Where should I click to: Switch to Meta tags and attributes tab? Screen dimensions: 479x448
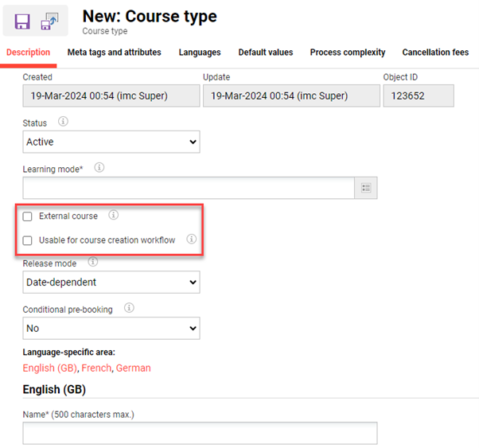coord(114,53)
